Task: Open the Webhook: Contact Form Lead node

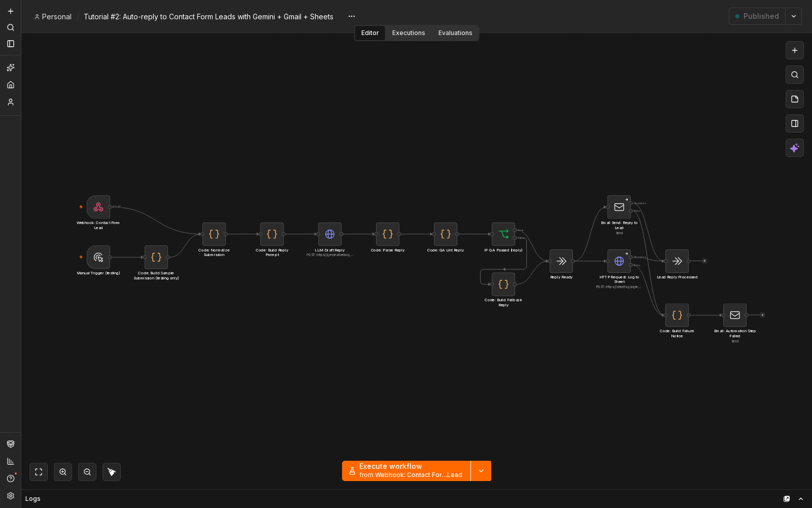Action: click(x=98, y=207)
